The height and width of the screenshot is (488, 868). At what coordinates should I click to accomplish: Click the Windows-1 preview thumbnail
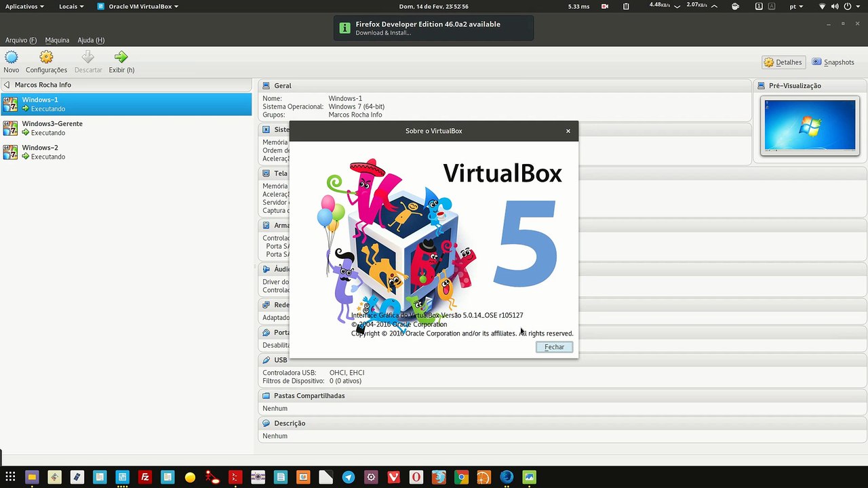pyautogui.click(x=810, y=125)
